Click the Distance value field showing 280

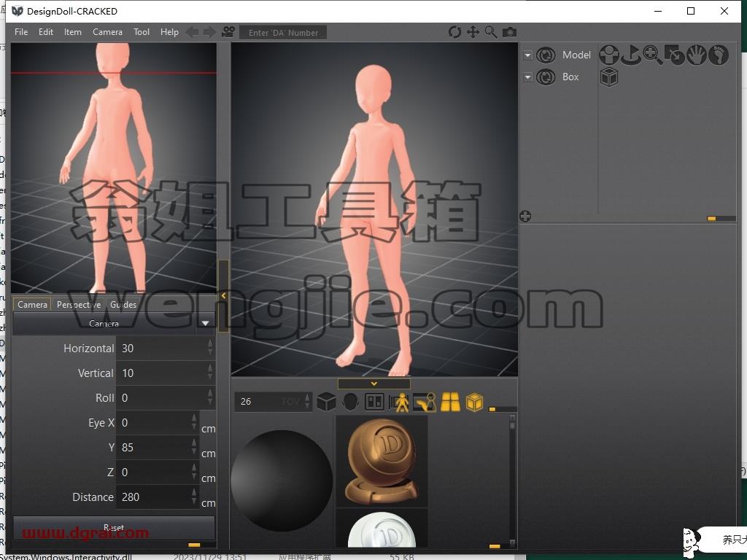(x=153, y=497)
